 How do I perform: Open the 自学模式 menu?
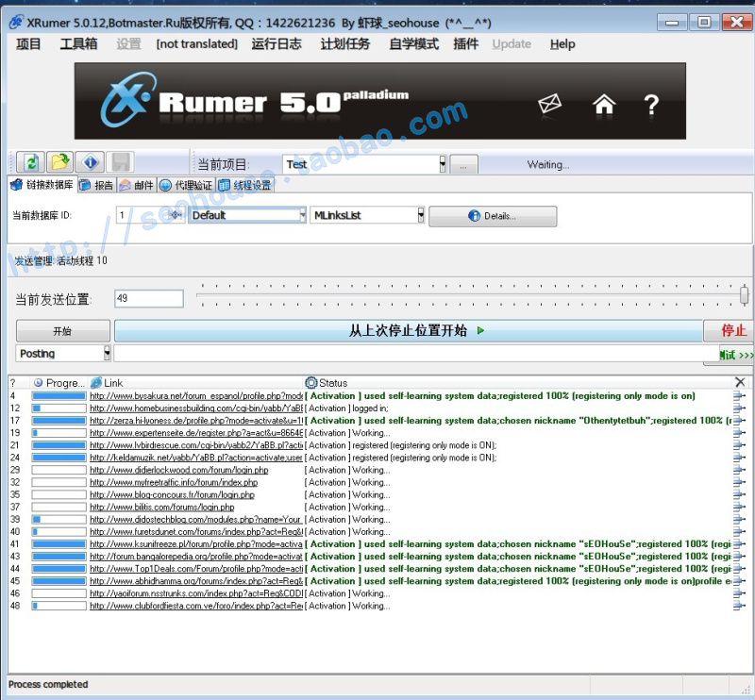tap(414, 43)
